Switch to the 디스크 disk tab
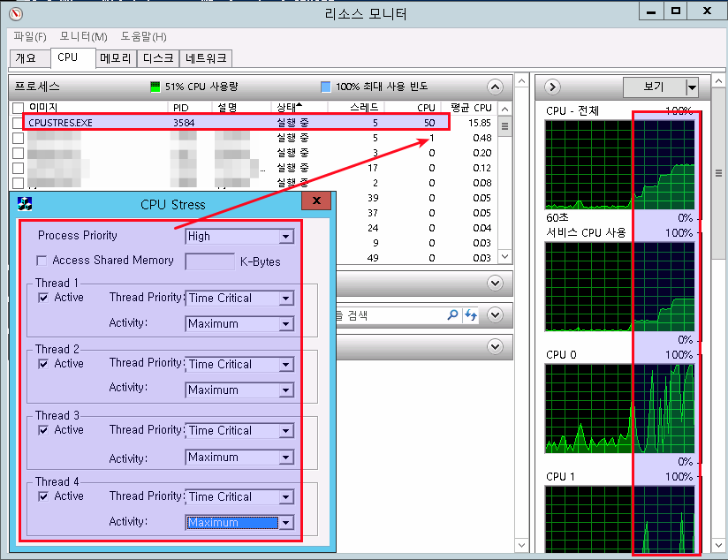 click(x=158, y=58)
